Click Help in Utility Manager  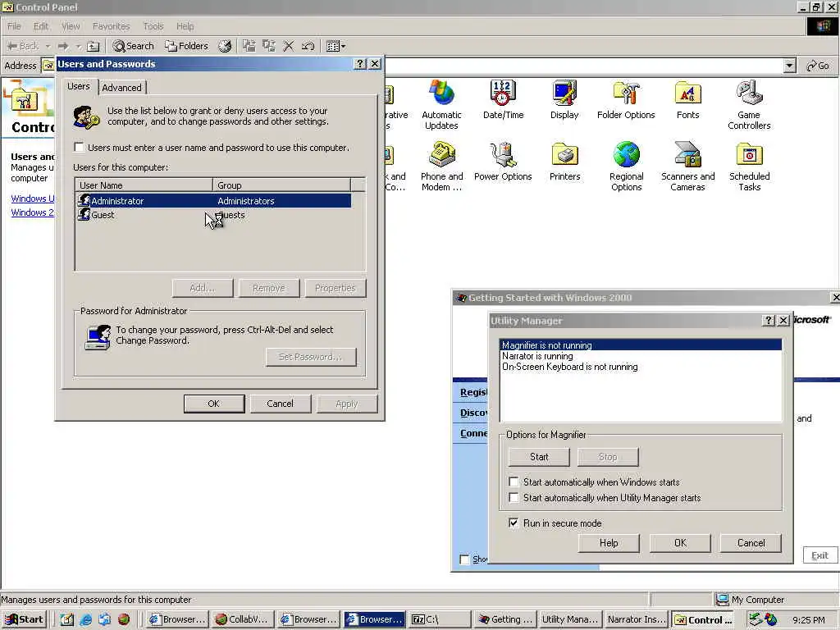(x=609, y=543)
